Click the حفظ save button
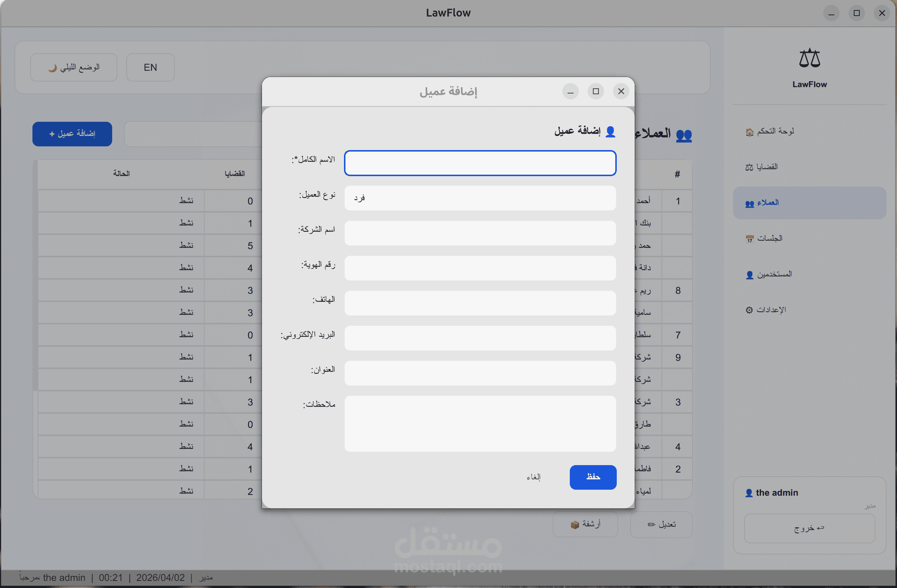The image size is (897, 588). click(x=593, y=477)
